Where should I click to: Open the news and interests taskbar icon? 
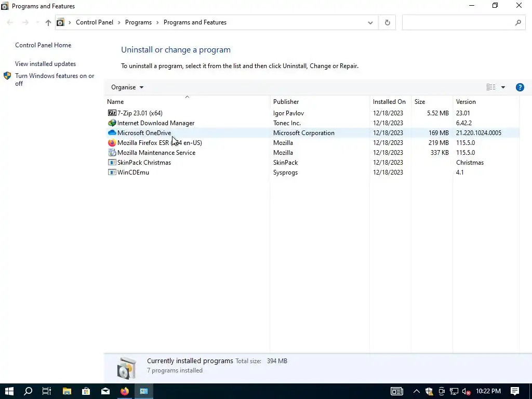tap(396, 391)
